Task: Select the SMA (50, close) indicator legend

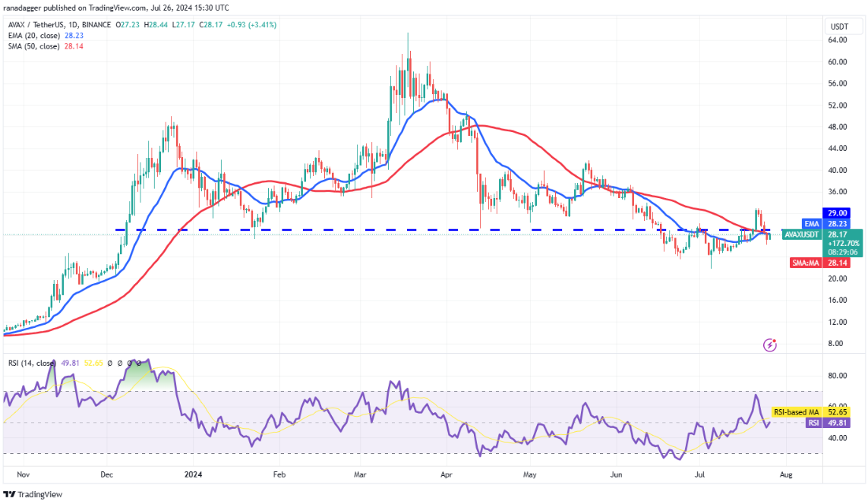Action: (x=33, y=46)
